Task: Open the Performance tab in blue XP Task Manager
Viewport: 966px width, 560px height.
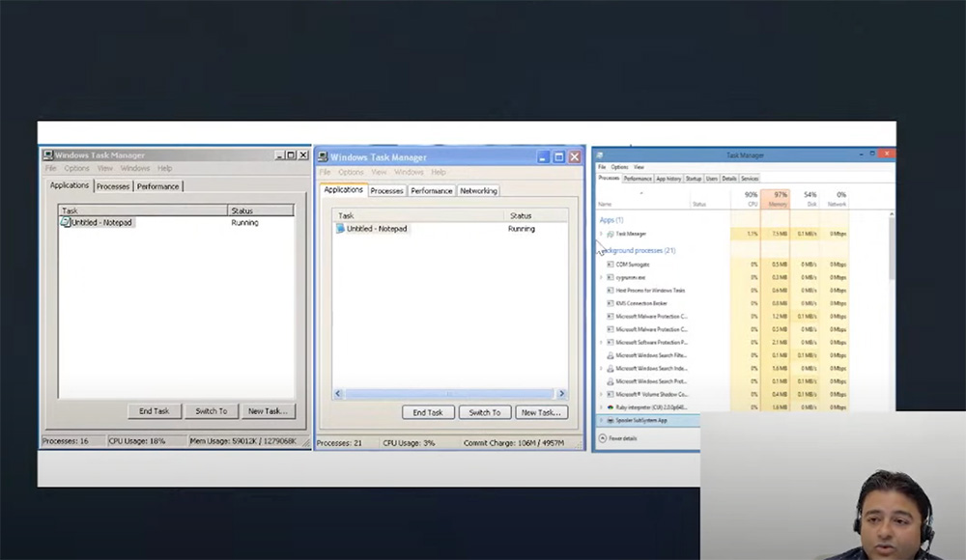Action: [x=431, y=191]
